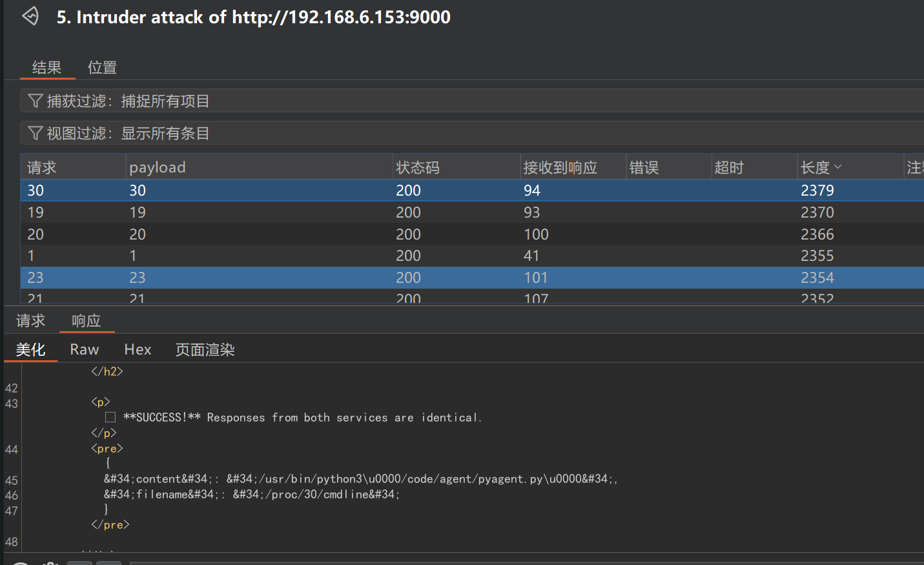The width and height of the screenshot is (924, 565).
Task: Click the funnel icon of the capture filter (捕获过滤)
Action: tap(36, 101)
